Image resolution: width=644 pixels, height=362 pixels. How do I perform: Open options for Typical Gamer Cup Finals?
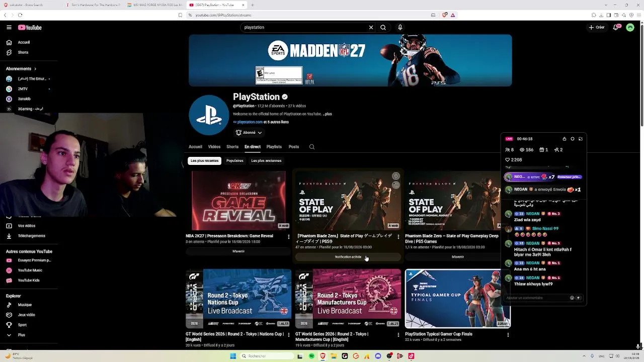508,334
